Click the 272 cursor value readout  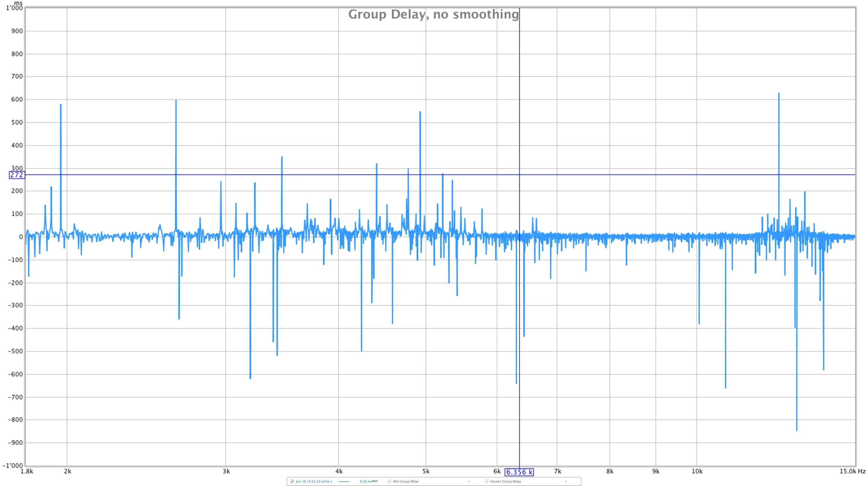17,175
